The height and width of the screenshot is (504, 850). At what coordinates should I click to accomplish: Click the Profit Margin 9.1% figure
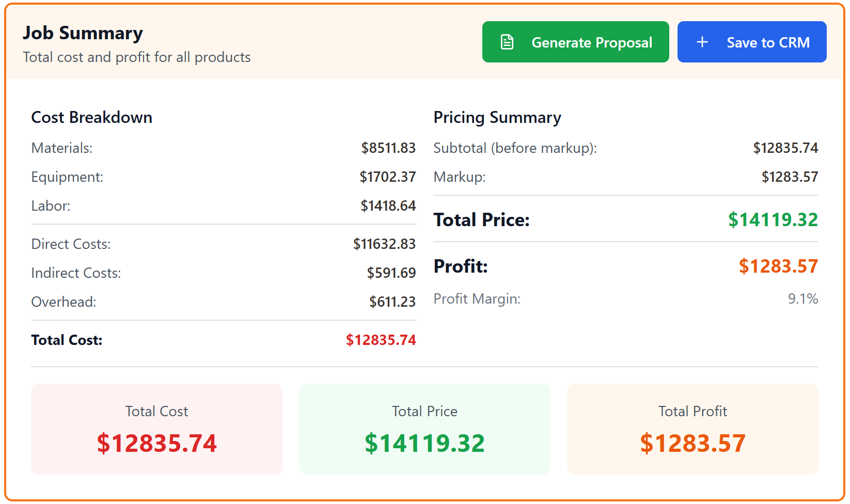[x=802, y=298]
